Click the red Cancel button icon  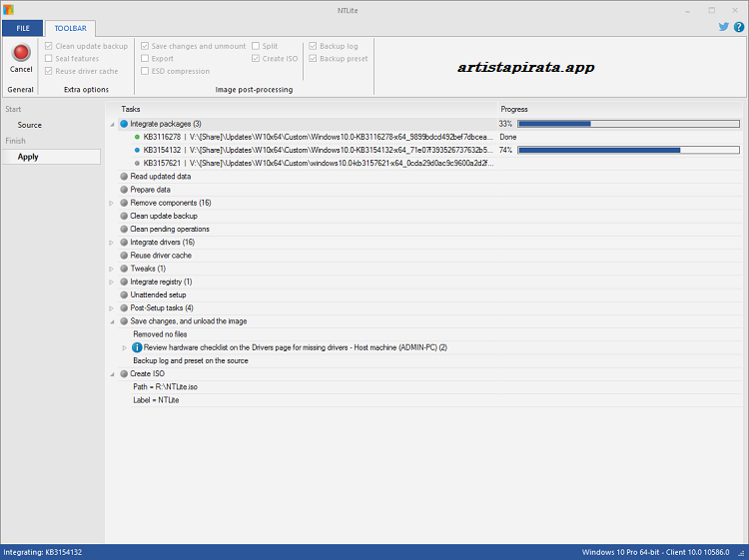(21, 52)
